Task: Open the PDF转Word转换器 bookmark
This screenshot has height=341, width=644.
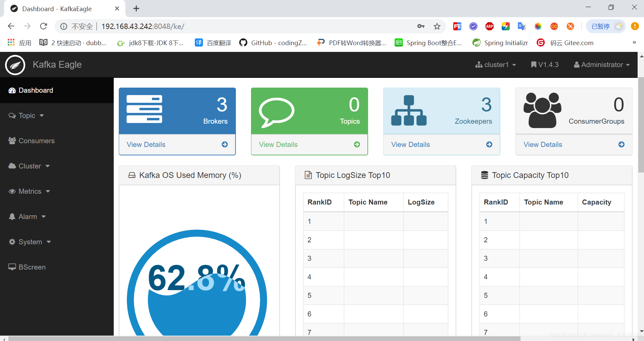Action: pyautogui.click(x=351, y=43)
